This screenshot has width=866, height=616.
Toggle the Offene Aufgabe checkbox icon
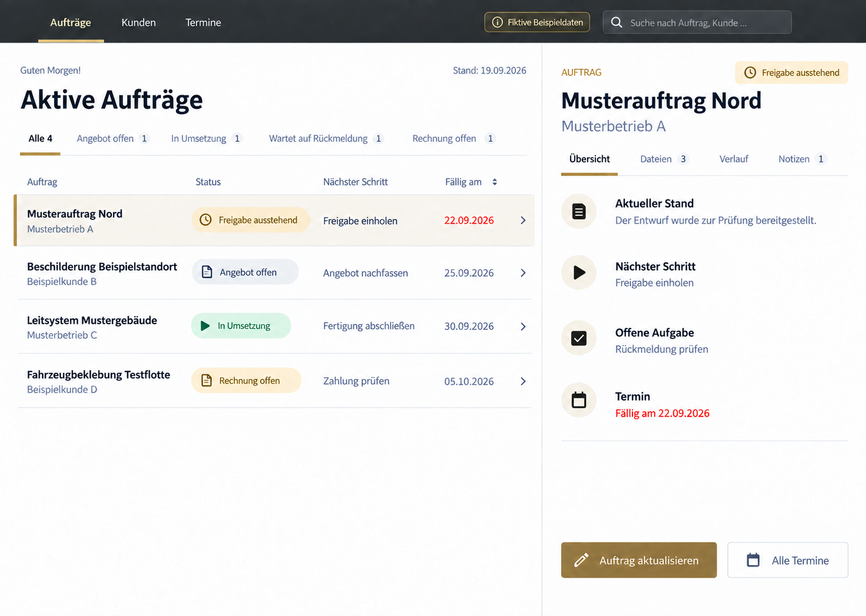[579, 338]
